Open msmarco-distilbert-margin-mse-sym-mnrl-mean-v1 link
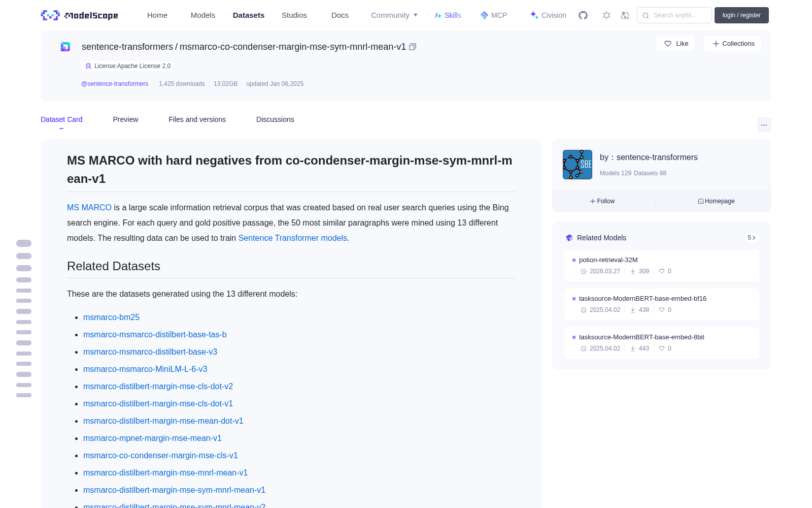Viewport: 812px width, 508px height. (174, 490)
